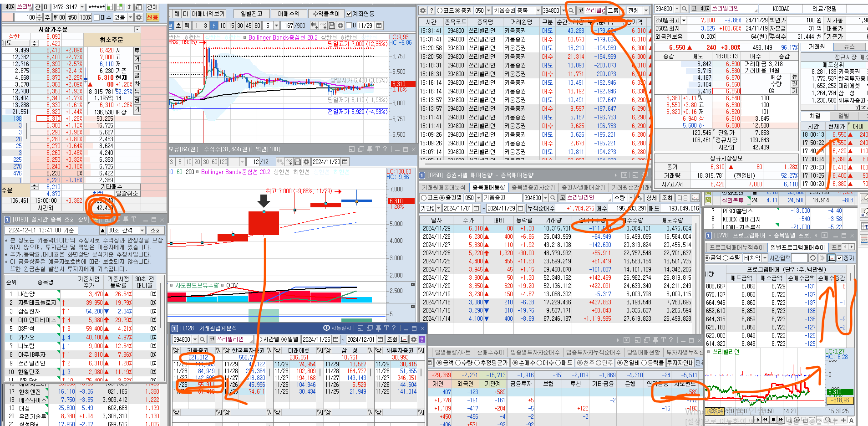Select 코드 radio in 0250 window
This screenshot has width=868, height=426.
[424, 198]
